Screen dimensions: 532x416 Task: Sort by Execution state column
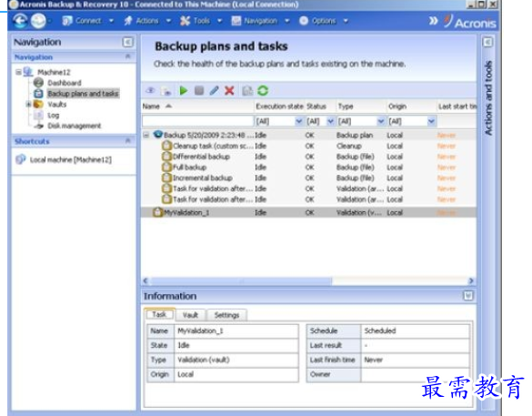click(x=279, y=107)
